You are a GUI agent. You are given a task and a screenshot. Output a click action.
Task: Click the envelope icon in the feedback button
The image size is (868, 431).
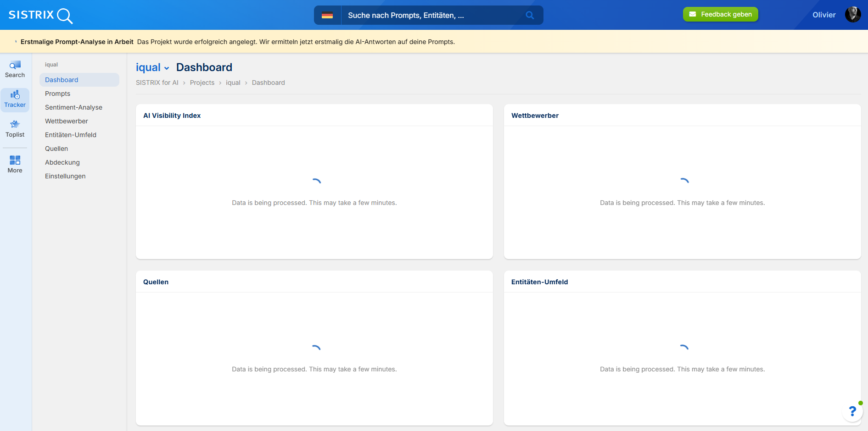tap(692, 14)
